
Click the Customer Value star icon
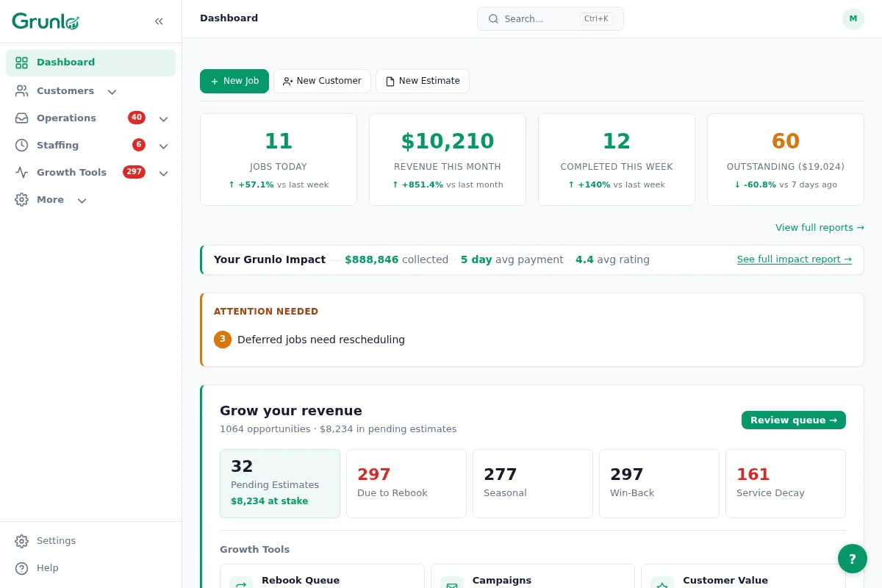pos(662,585)
